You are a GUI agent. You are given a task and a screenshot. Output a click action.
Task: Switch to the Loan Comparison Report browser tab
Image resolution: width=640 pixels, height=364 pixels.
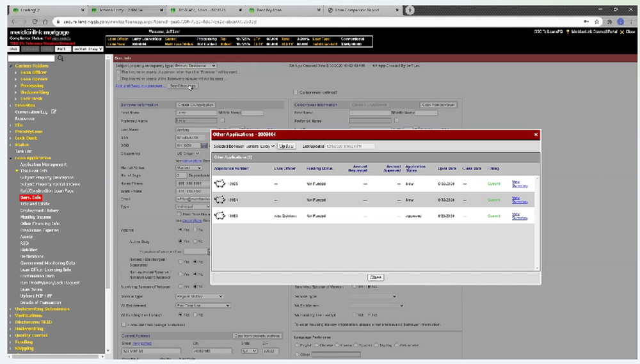click(362, 10)
